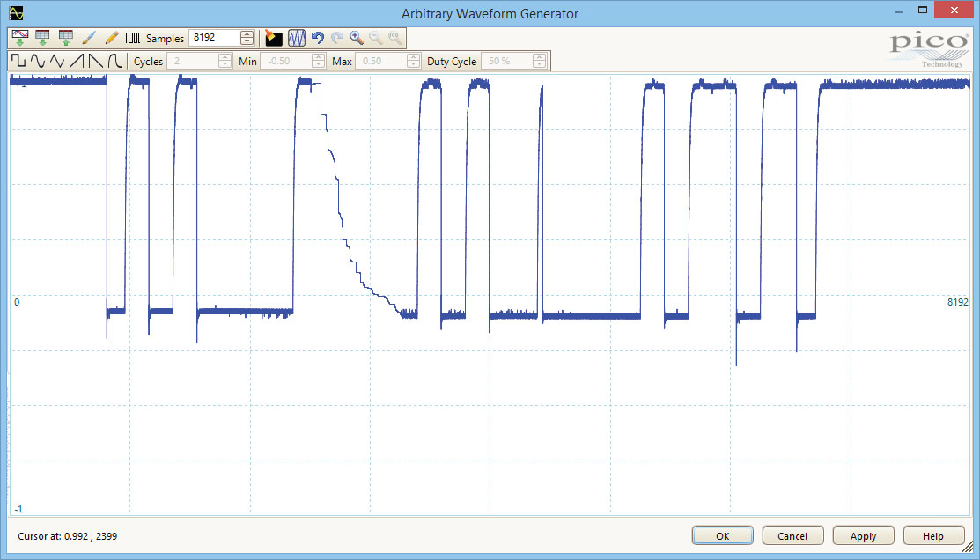Click Cancel to discard changes
980x560 pixels.
792,536
